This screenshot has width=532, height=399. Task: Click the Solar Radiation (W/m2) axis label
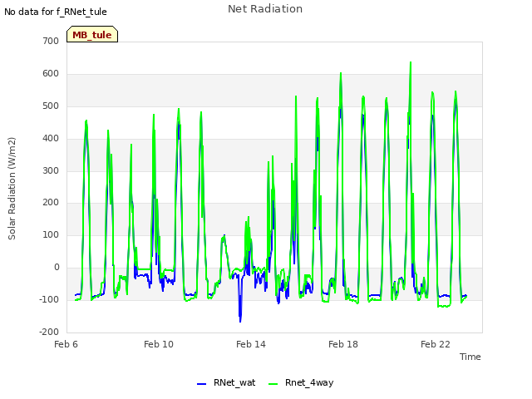[12, 189]
